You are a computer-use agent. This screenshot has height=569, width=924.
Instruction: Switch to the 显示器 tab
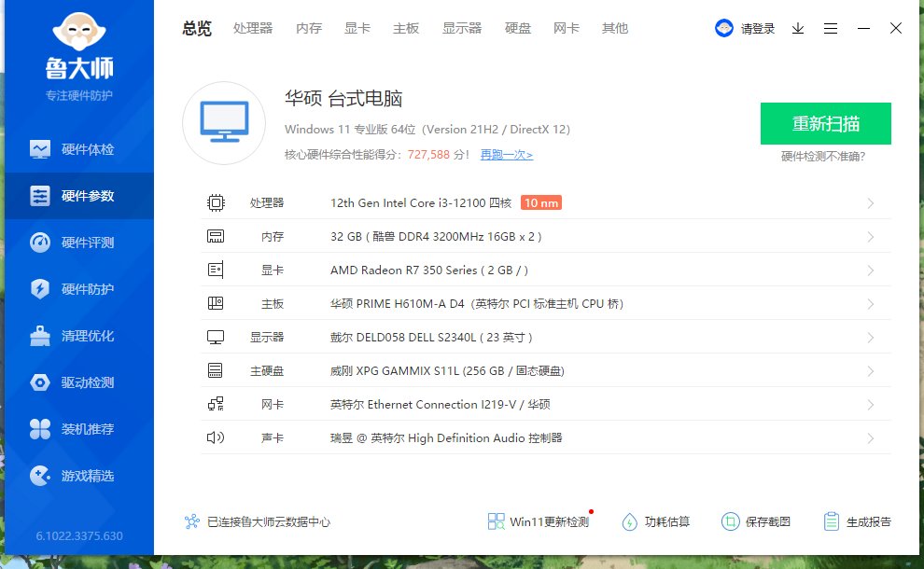(x=462, y=28)
